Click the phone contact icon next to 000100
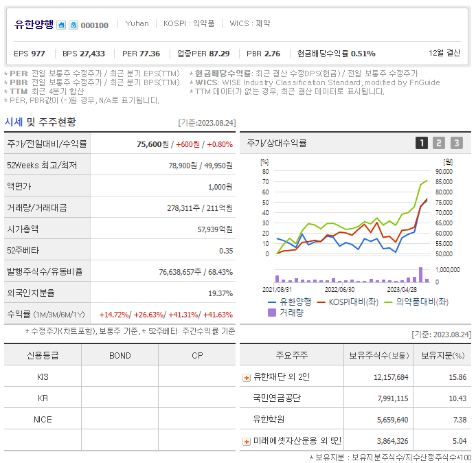Image resolution: width=476 pixels, height=463 pixels. tap(73, 25)
